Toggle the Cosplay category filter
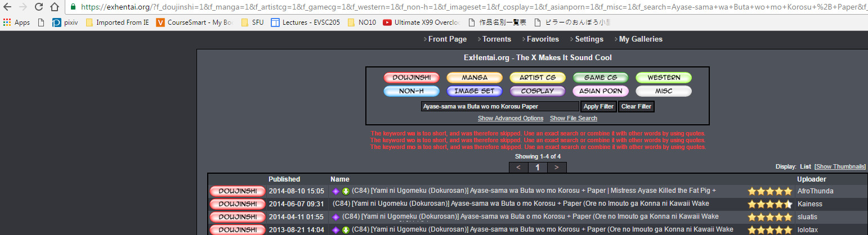 (x=538, y=91)
